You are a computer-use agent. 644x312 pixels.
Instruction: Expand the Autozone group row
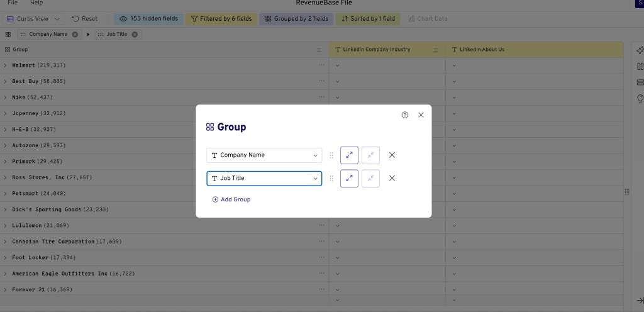[x=5, y=145]
